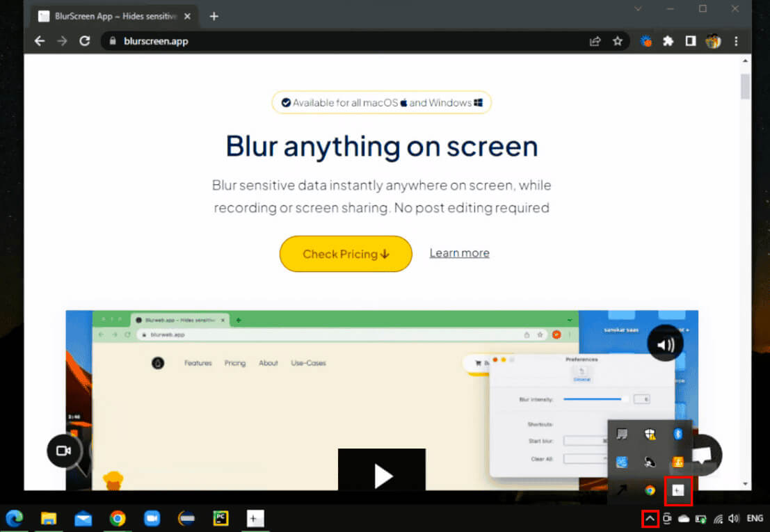This screenshot has width=770, height=532.
Task: Go back using the browser back arrow
Action: 40,41
